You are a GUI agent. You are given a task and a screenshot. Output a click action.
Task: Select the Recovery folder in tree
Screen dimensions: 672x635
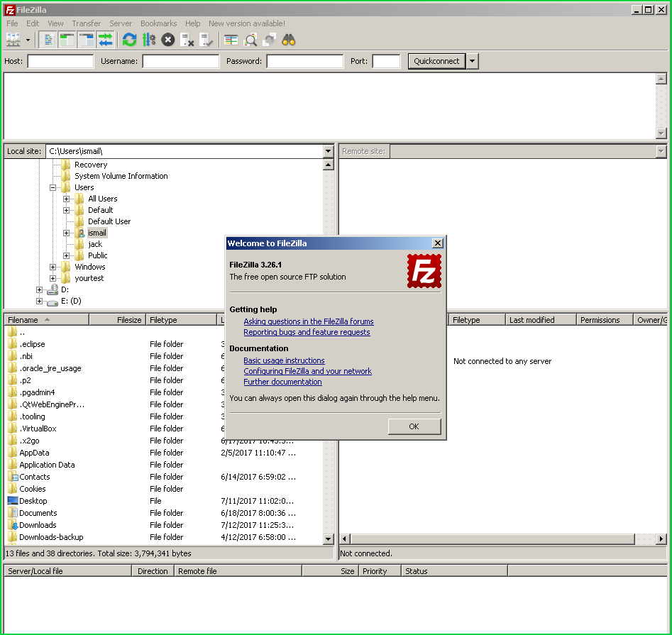tap(91, 165)
